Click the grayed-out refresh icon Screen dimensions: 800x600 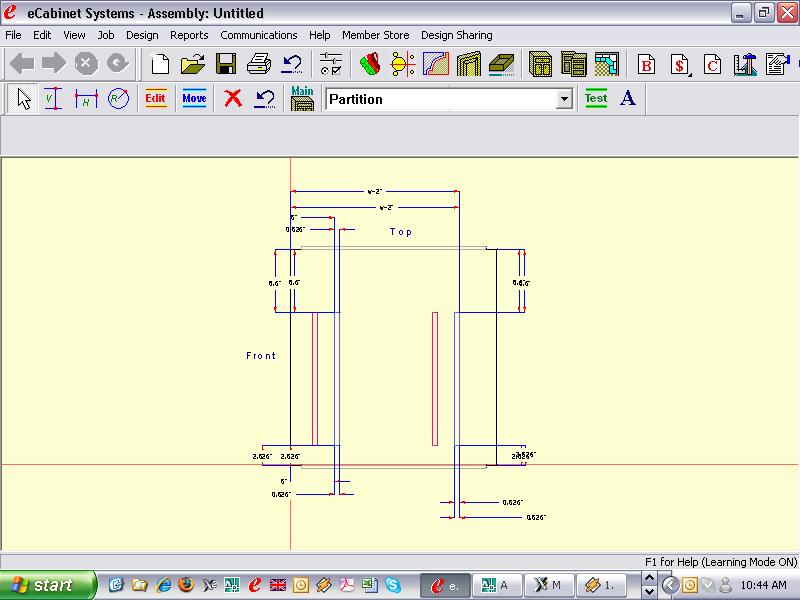(118, 64)
